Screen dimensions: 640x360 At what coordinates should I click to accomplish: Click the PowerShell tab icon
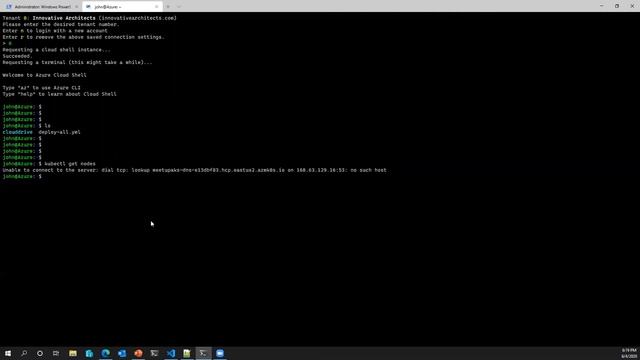9,7
